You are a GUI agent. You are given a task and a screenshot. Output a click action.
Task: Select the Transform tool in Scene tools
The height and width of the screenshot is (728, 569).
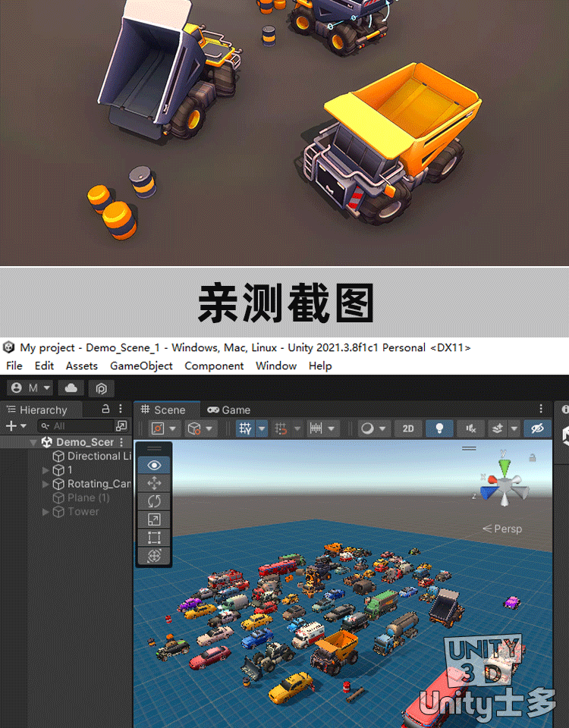pyautogui.click(x=154, y=556)
